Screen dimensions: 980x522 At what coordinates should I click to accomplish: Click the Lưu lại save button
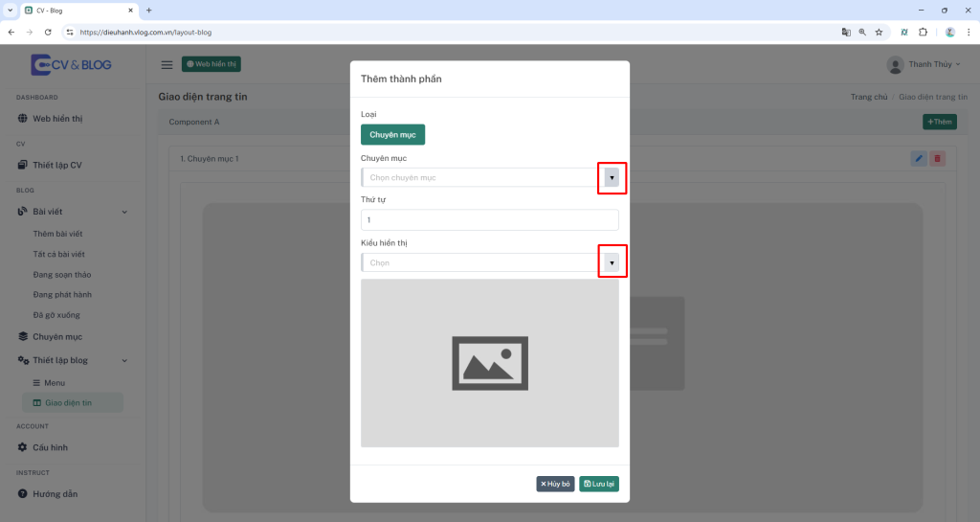(x=599, y=484)
